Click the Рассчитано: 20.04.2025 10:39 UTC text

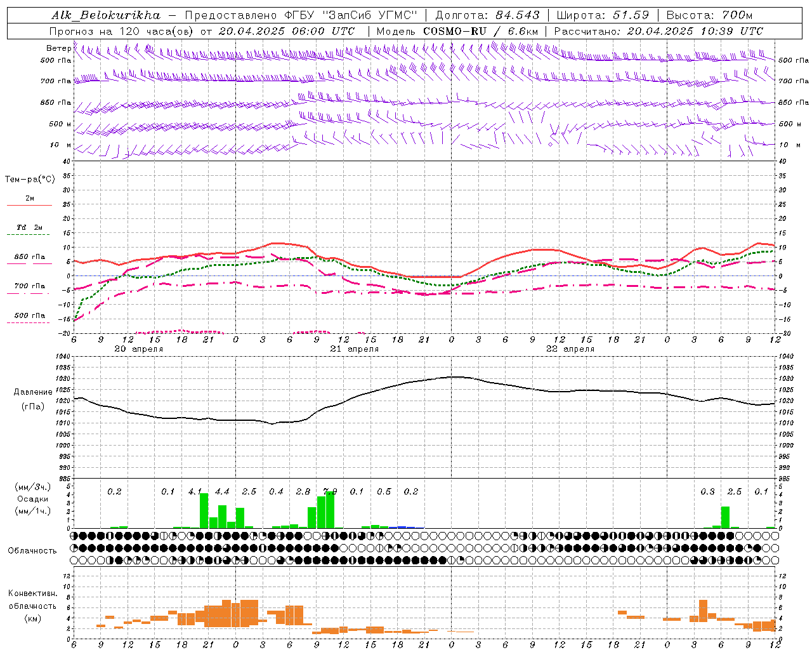pos(658,30)
